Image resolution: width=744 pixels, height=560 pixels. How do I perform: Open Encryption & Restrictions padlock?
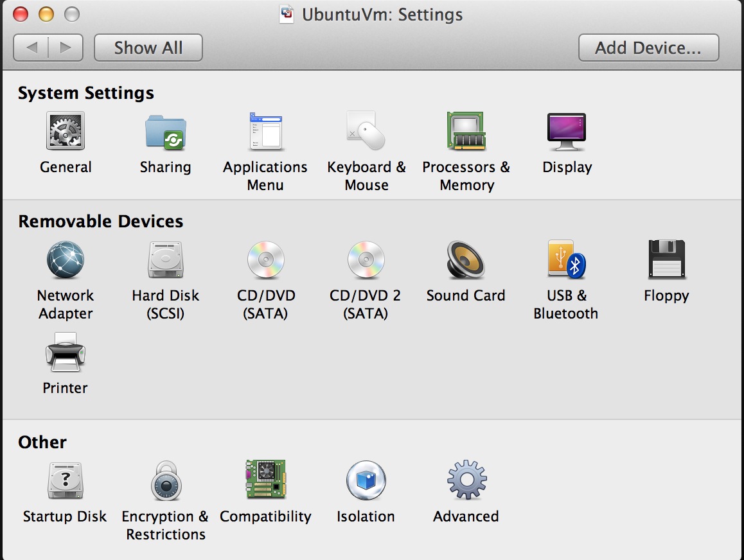click(x=166, y=481)
